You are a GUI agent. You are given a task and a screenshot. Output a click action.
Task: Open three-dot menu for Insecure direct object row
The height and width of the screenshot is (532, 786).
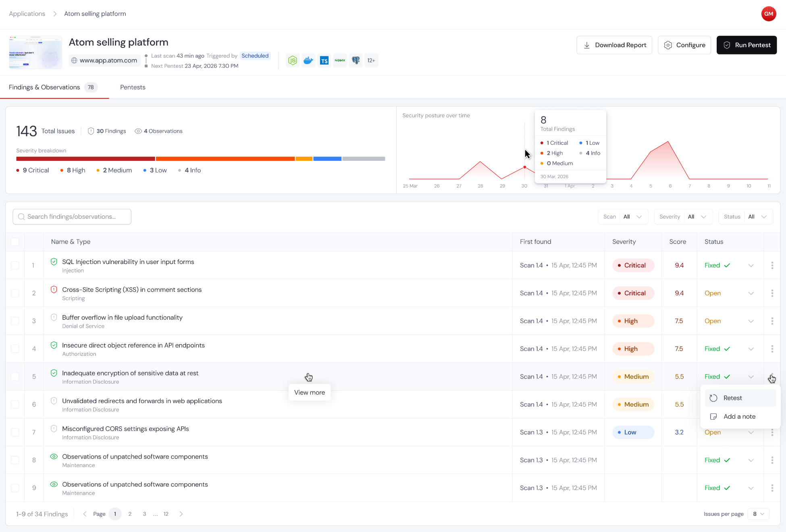pos(772,349)
